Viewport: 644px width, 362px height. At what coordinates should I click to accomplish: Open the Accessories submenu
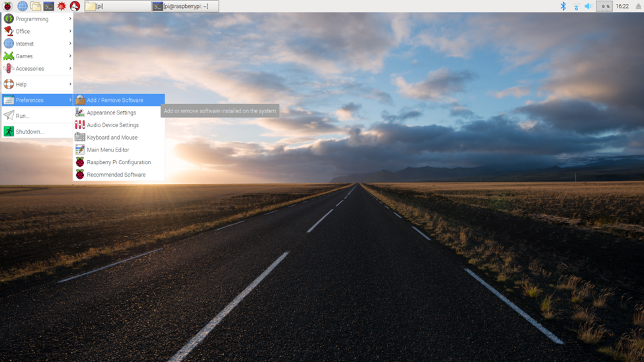[38, 69]
